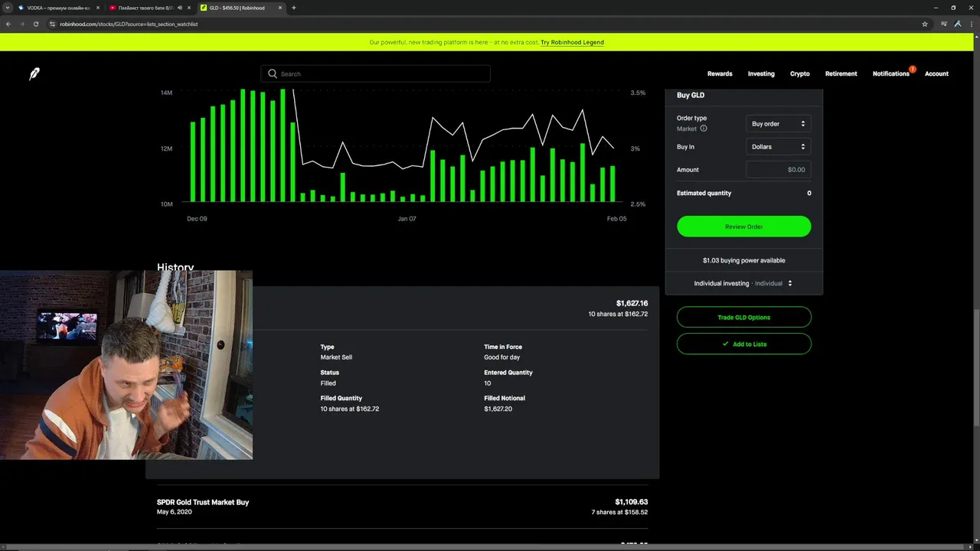
Task: Open the Account menu item
Action: pyautogui.click(x=936, y=73)
